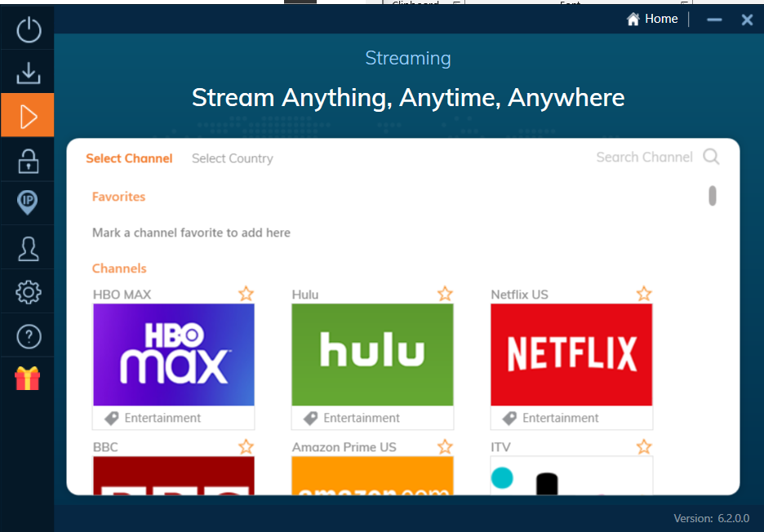Image resolution: width=764 pixels, height=532 pixels.
Task: Favorite HBO MAX with its star
Action: click(246, 294)
